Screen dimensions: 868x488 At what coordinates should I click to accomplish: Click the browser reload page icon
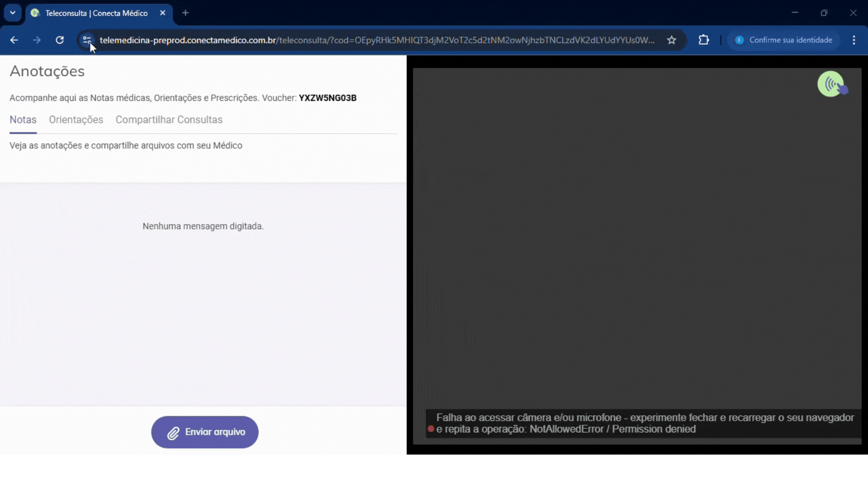60,40
